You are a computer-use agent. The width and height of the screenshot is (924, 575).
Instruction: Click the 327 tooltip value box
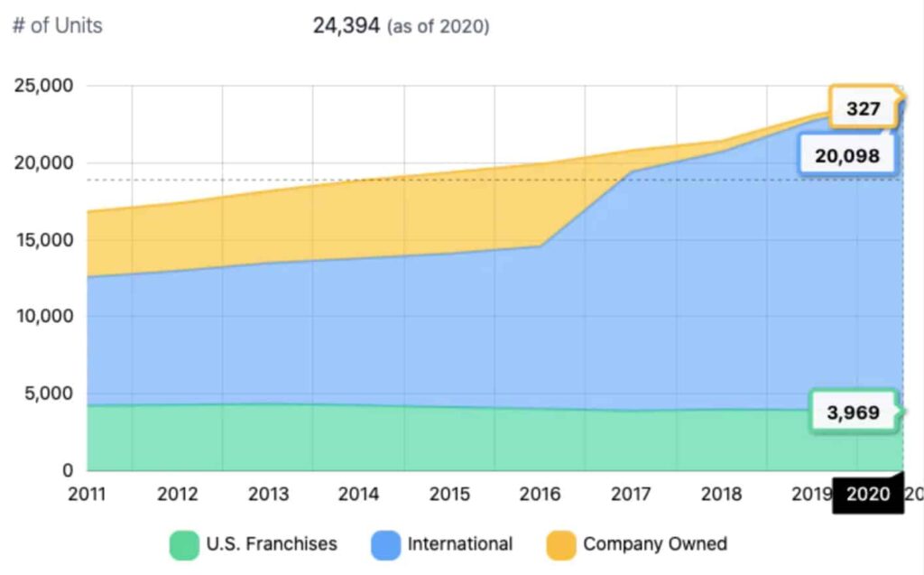coord(864,110)
